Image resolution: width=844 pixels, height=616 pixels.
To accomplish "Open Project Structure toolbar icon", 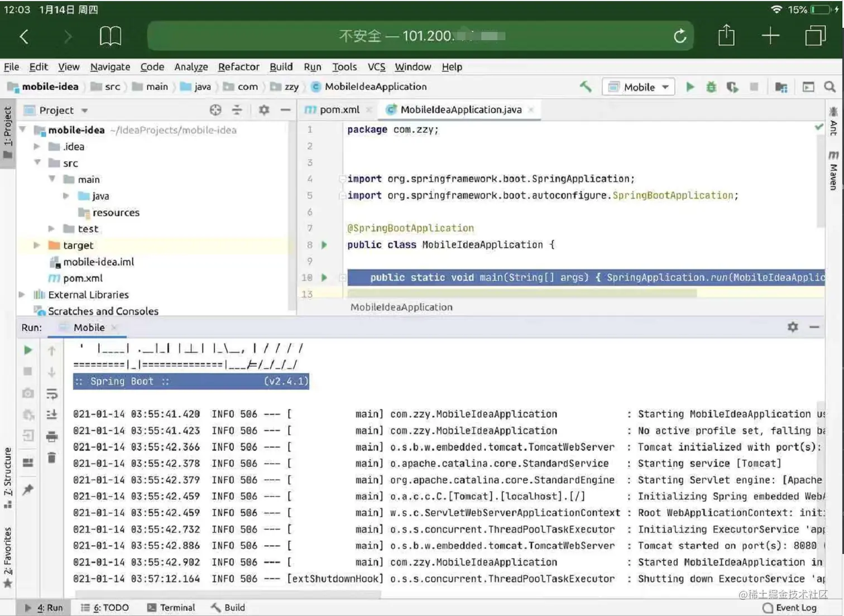I will tap(781, 87).
